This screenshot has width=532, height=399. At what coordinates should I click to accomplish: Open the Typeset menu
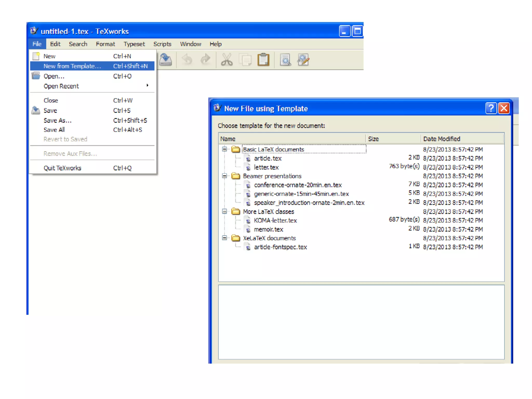(x=134, y=44)
